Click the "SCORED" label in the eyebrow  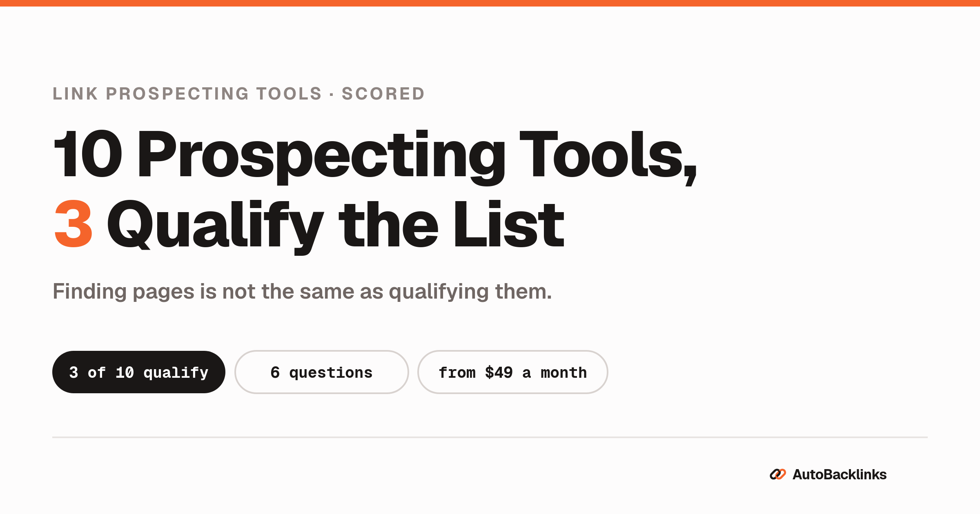pos(383,94)
